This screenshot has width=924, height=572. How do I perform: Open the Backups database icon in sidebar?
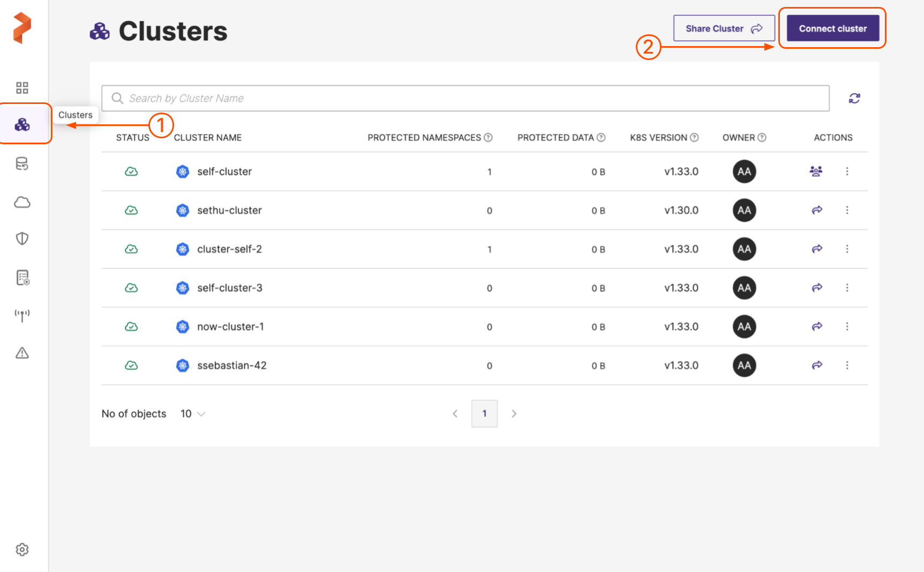click(22, 164)
